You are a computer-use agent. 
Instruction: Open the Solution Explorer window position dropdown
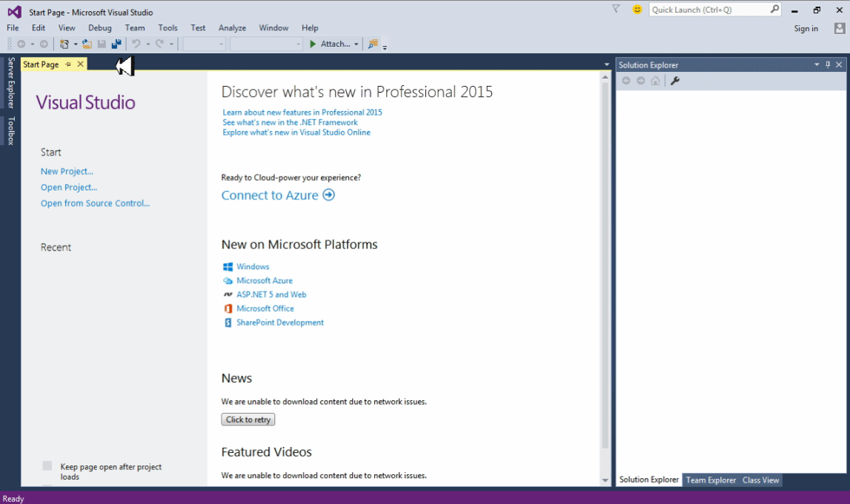[817, 65]
